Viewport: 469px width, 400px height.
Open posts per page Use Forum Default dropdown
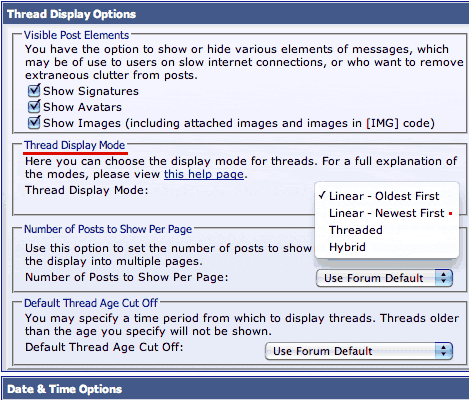384,278
